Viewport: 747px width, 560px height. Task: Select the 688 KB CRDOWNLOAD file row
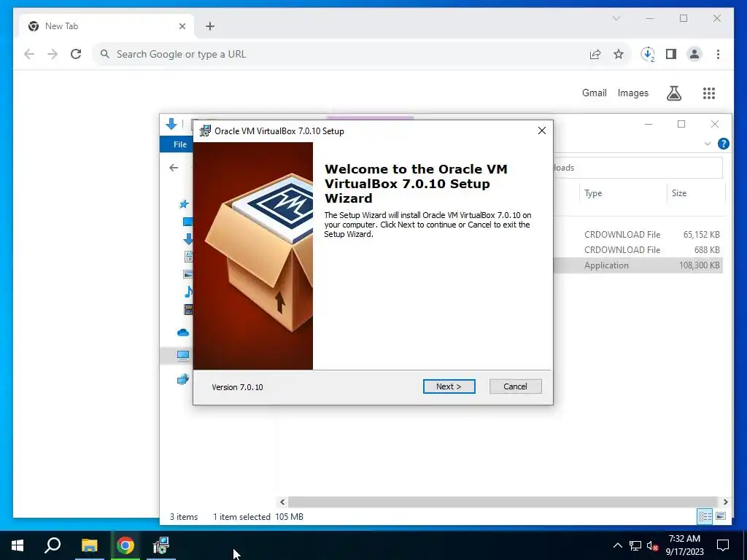click(x=638, y=249)
